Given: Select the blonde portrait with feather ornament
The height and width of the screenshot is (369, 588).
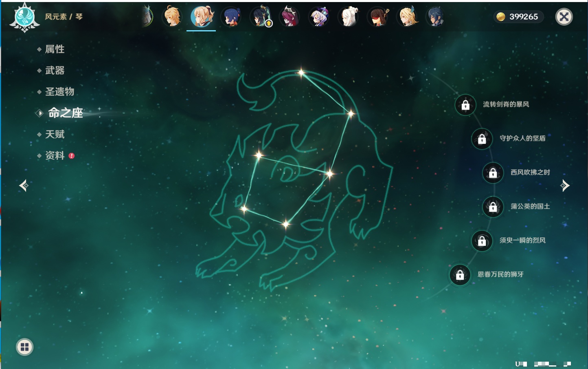Looking at the screenshot, I should tap(407, 17).
